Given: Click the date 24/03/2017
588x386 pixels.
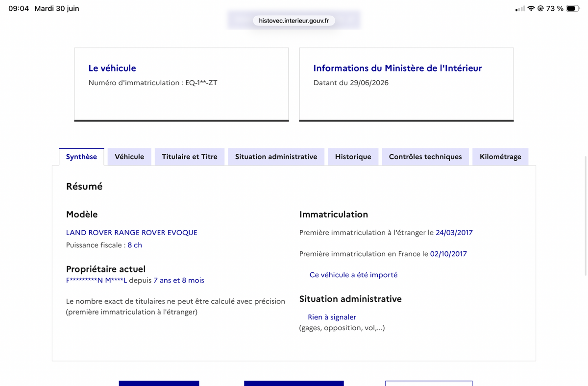Looking at the screenshot, I should 454,233.
